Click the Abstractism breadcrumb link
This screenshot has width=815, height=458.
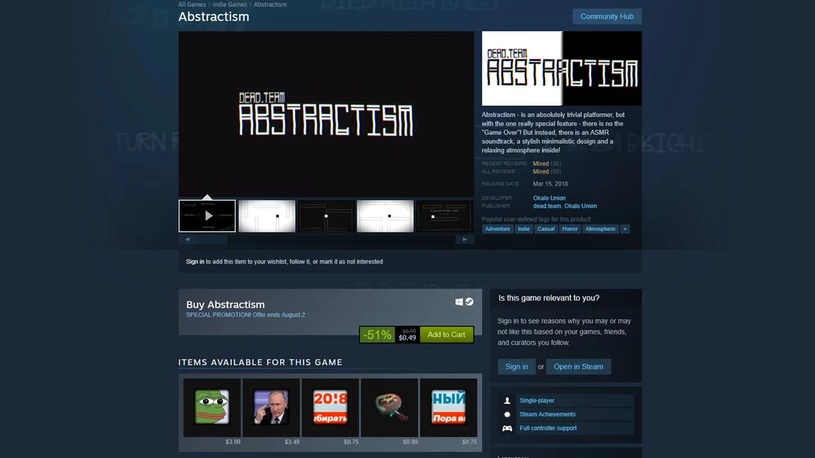[x=270, y=4]
